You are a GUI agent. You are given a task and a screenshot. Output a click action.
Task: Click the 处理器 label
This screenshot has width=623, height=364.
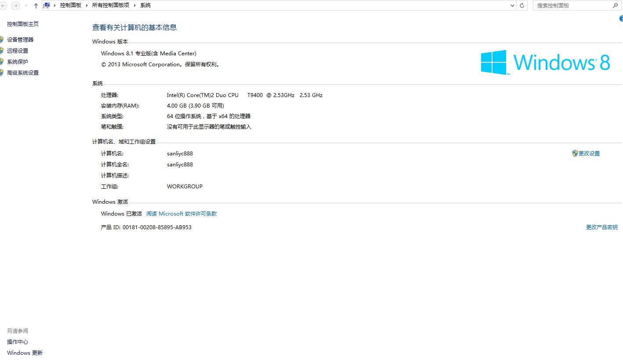(x=109, y=95)
